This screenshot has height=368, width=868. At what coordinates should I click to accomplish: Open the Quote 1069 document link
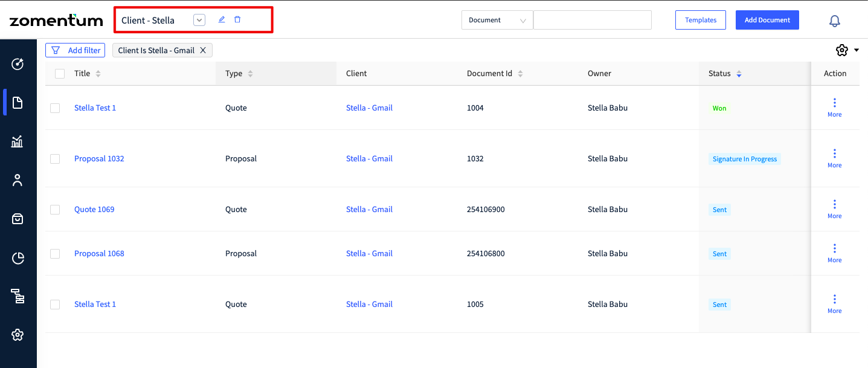point(94,209)
